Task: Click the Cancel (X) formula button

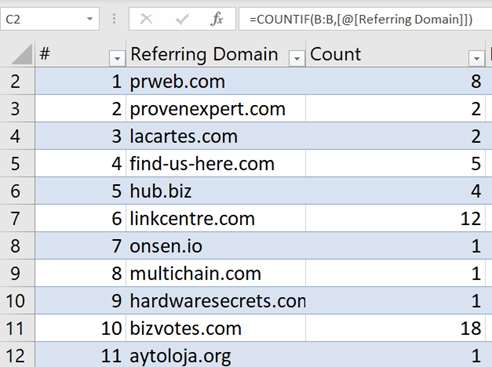Action: click(146, 19)
